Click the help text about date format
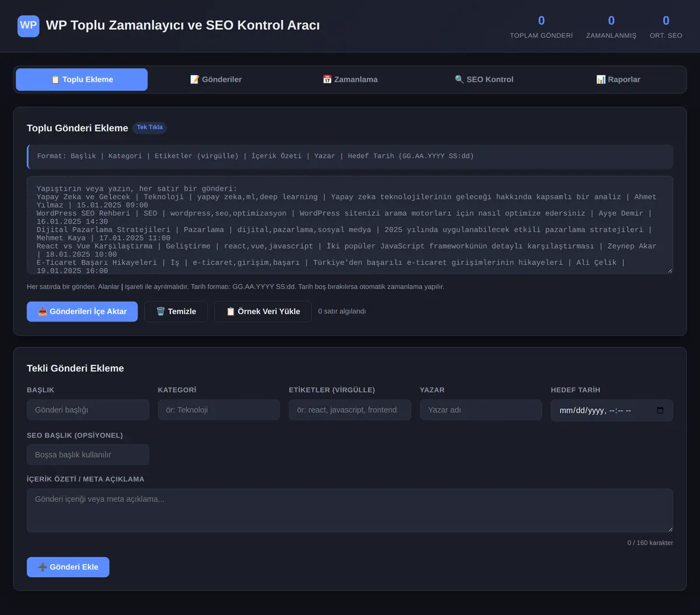The width and height of the screenshot is (700, 615). [236, 286]
